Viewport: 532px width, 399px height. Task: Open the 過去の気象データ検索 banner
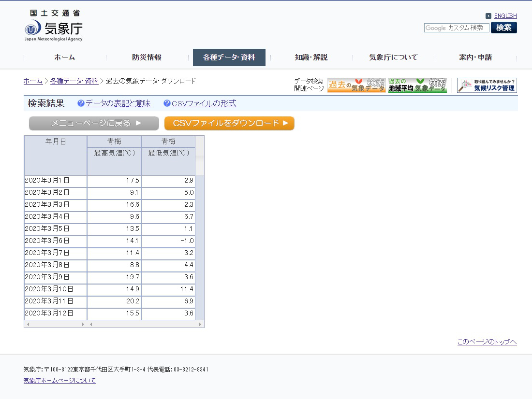tap(356, 85)
